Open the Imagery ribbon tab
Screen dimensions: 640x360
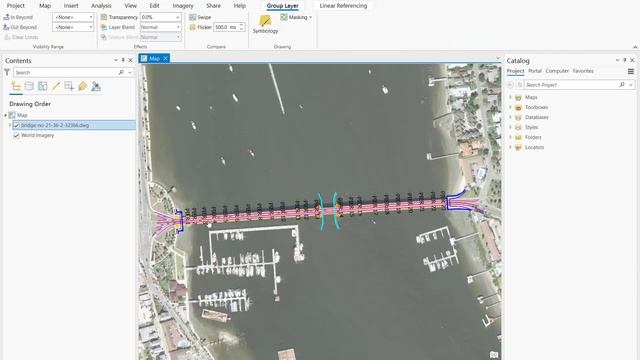(x=183, y=6)
